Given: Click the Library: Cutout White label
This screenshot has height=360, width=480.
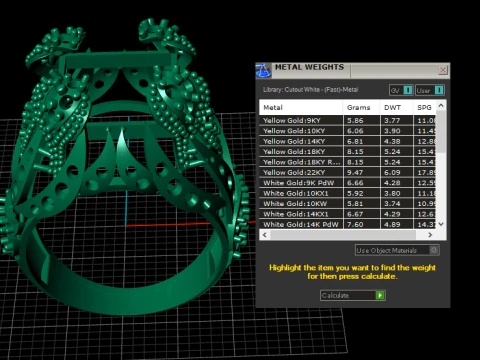Looking at the screenshot, I should 310,90.
